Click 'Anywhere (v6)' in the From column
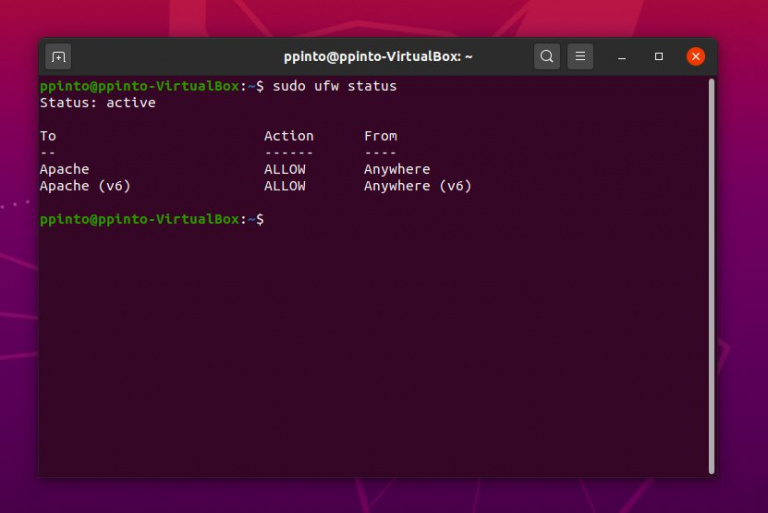Viewport: 768px width, 513px height. click(417, 186)
